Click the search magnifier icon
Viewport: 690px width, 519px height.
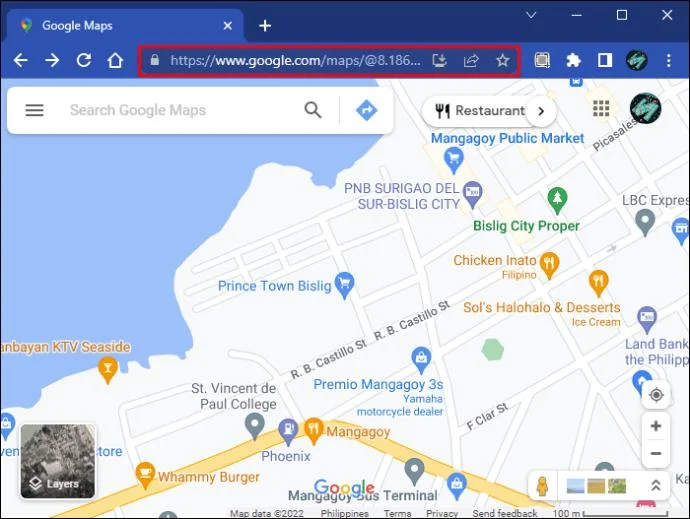click(x=313, y=110)
